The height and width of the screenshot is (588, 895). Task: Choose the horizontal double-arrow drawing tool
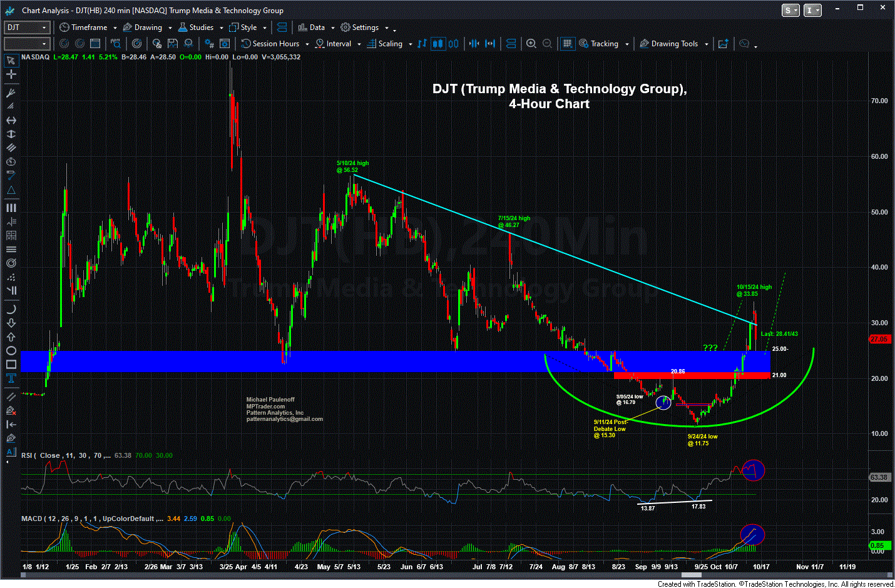coord(11,120)
